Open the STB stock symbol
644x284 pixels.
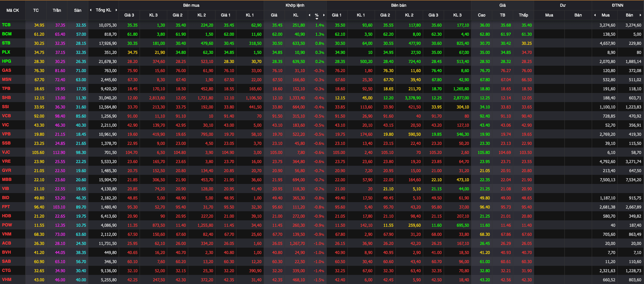[x=6, y=43]
